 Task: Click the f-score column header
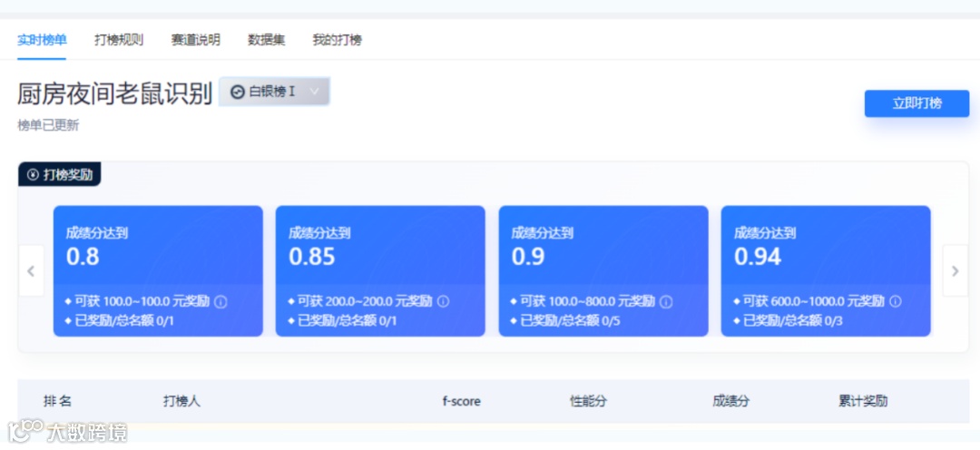click(461, 401)
